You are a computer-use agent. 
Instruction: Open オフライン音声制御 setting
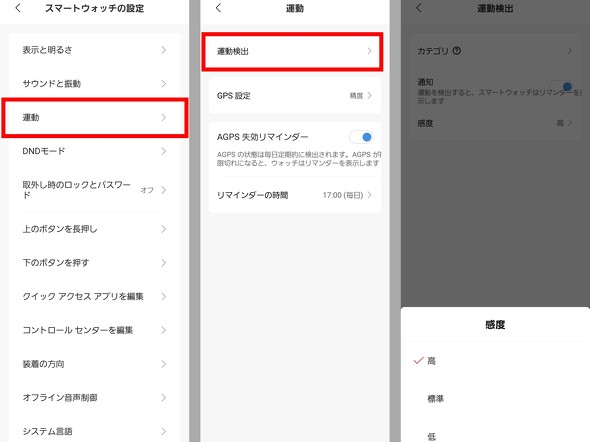94,398
